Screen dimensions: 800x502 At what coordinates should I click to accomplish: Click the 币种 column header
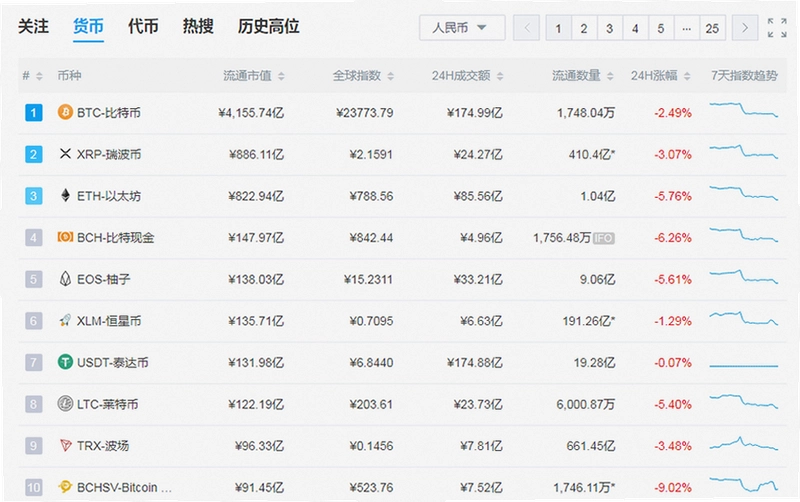point(69,76)
